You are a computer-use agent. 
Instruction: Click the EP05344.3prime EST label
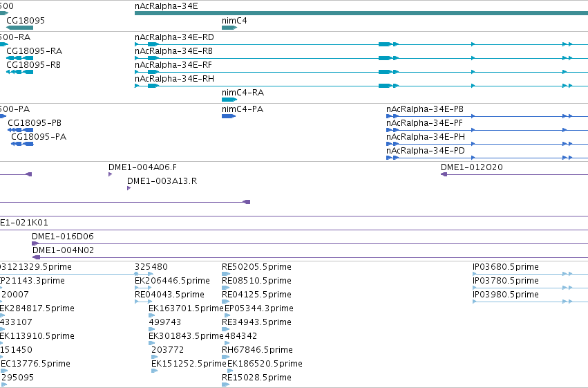tap(258, 308)
